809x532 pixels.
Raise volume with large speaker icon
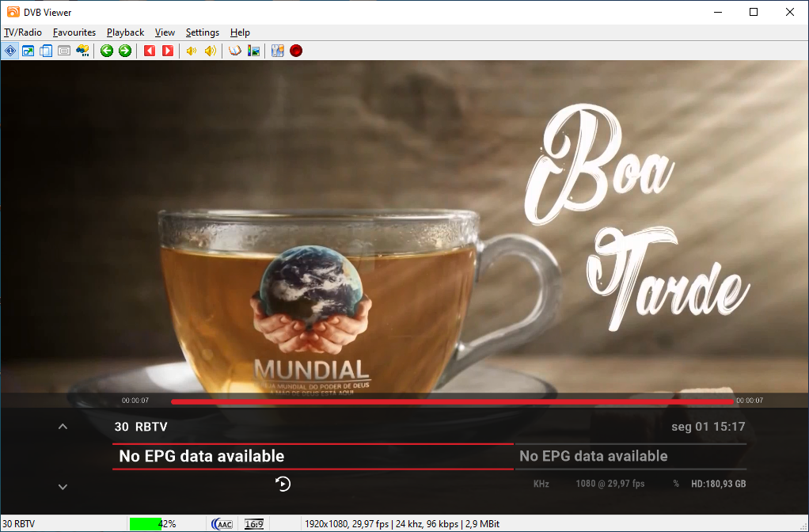pos(210,51)
